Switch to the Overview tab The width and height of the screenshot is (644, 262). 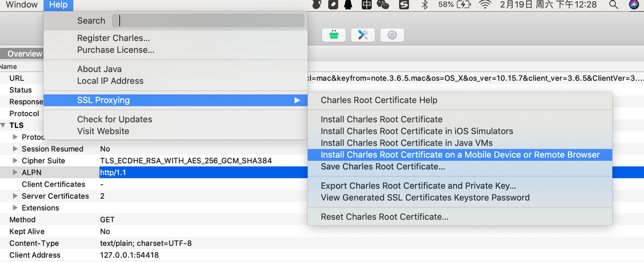pos(24,54)
